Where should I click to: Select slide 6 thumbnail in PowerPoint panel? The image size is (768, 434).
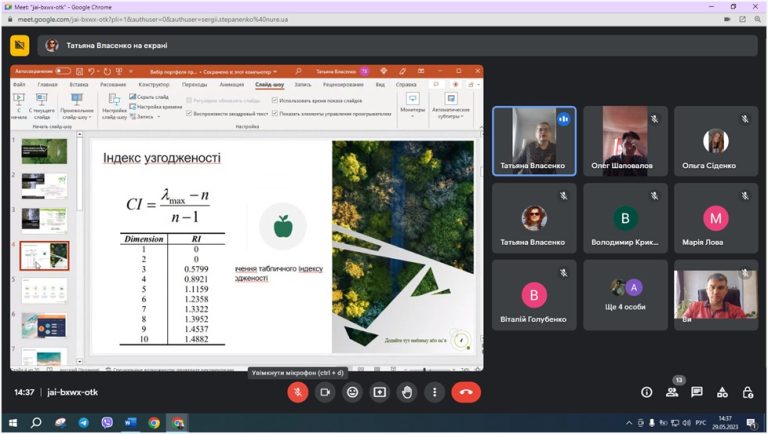(44, 326)
